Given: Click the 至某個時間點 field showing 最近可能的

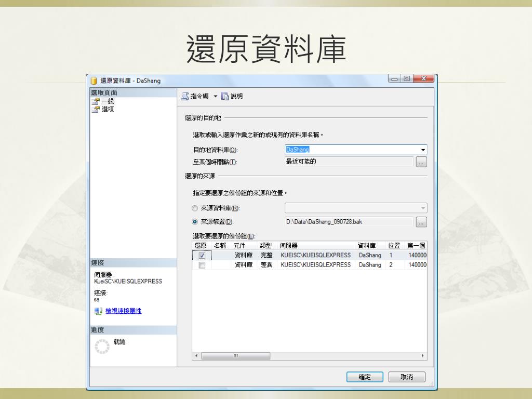Looking at the screenshot, I should 349,162.
